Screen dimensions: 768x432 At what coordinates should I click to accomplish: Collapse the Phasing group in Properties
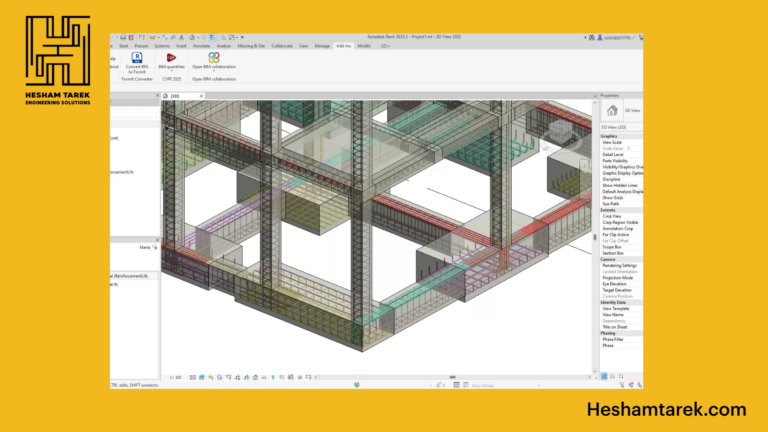pos(621,334)
